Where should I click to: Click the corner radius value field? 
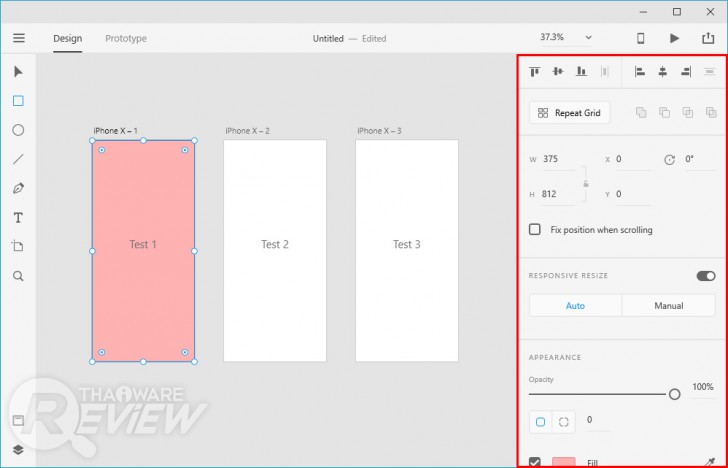(597, 420)
